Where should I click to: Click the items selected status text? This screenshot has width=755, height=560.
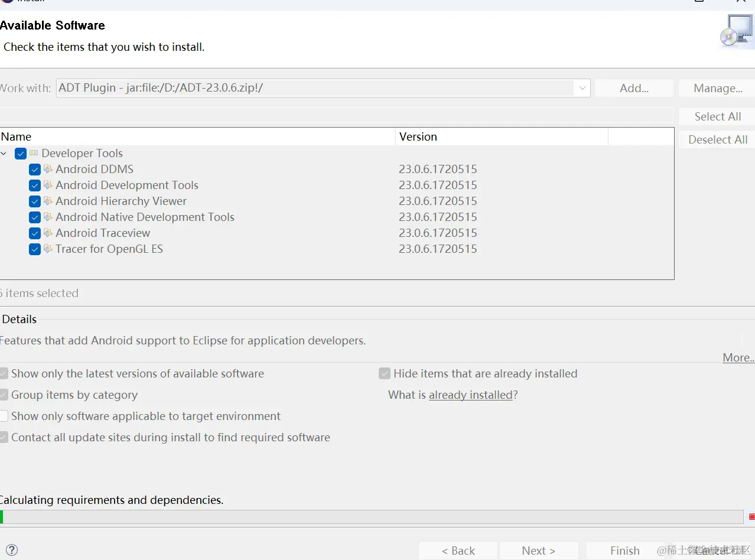point(39,294)
